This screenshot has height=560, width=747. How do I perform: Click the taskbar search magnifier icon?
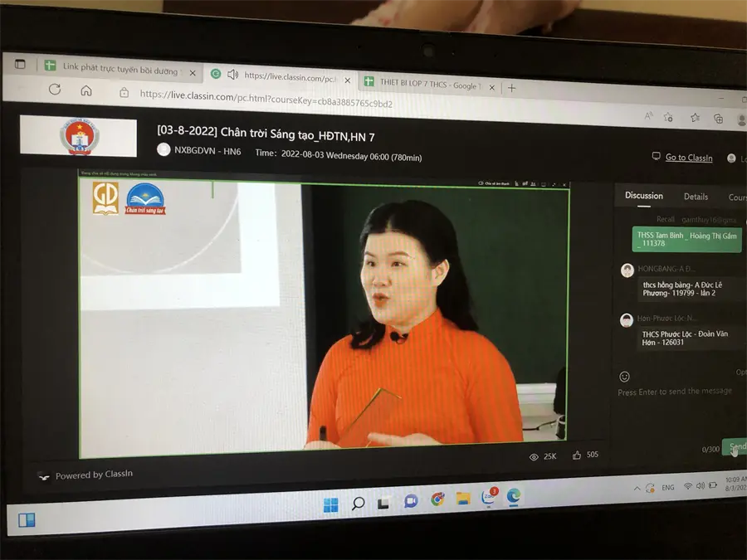click(358, 503)
